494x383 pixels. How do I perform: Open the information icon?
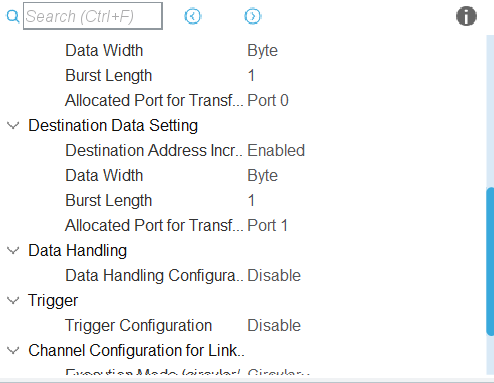(x=466, y=16)
